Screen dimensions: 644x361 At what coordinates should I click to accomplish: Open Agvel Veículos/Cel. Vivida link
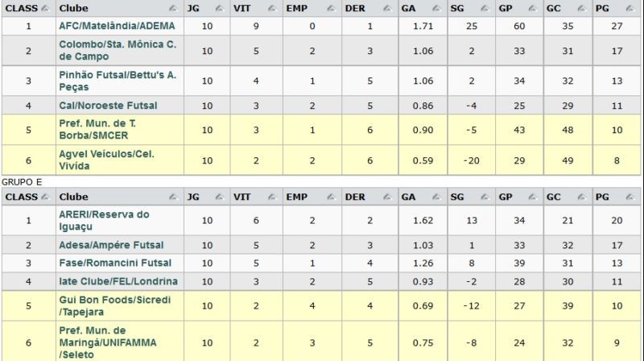pyautogui.click(x=106, y=160)
